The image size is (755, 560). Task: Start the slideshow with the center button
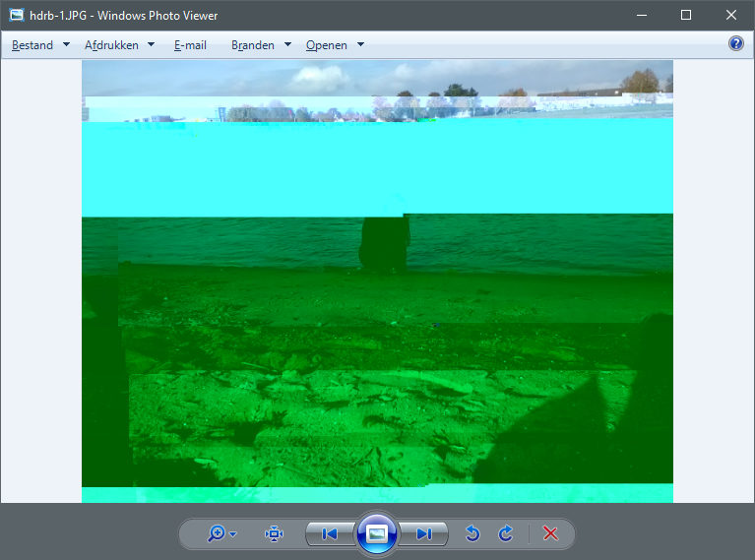(377, 533)
